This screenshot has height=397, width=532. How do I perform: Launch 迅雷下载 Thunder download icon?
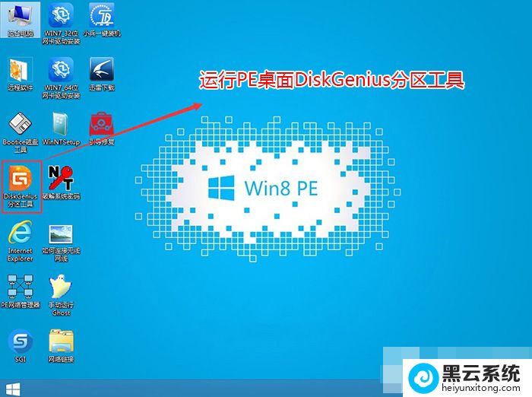[x=102, y=70]
